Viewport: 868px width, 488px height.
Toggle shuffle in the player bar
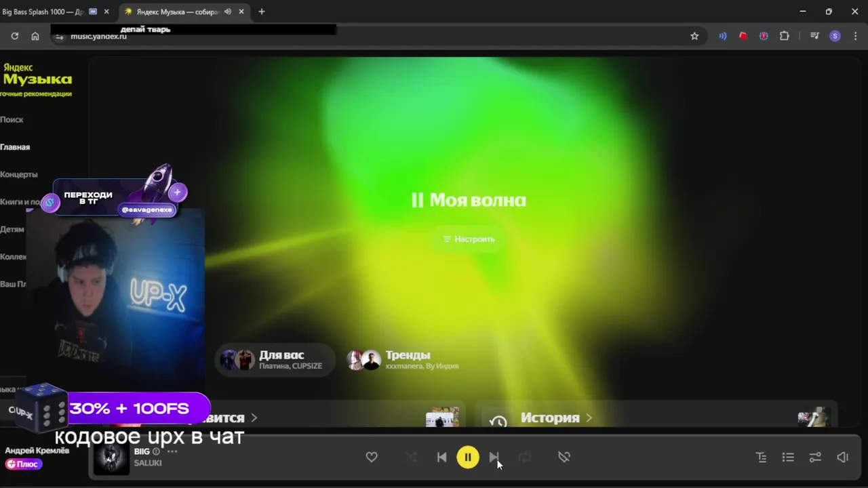tap(412, 457)
